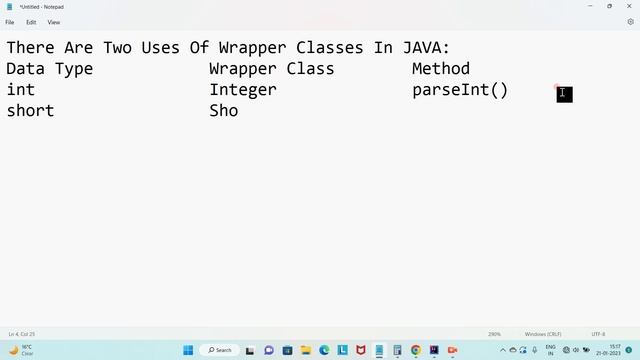
Task: Open the ENG IN language switcher
Action: pos(550,350)
